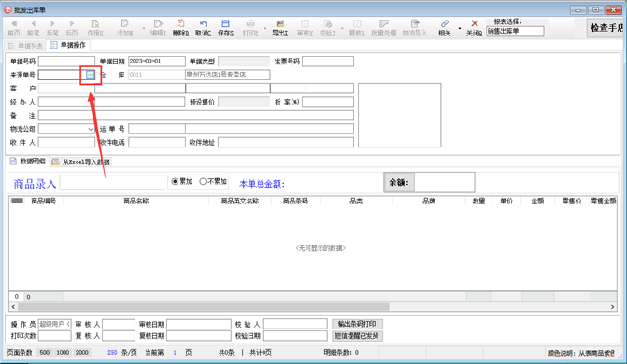Open the 物流公司 dropdown list
The width and height of the screenshot is (627, 364).
(x=91, y=129)
